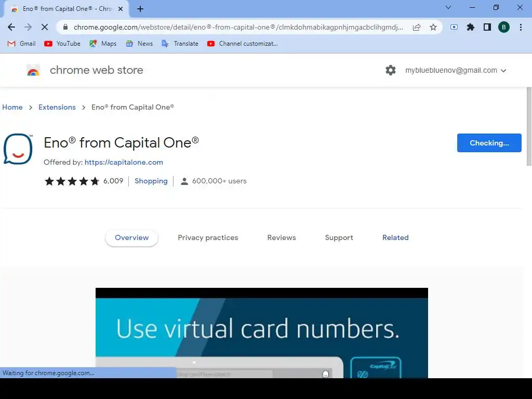Open Web Store settings gear
Viewport: 532px width, 399px height.
point(391,70)
